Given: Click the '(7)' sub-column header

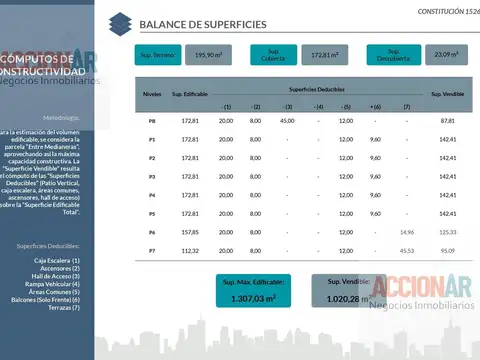Looking at the screenshot, I should tap(407, 107).
